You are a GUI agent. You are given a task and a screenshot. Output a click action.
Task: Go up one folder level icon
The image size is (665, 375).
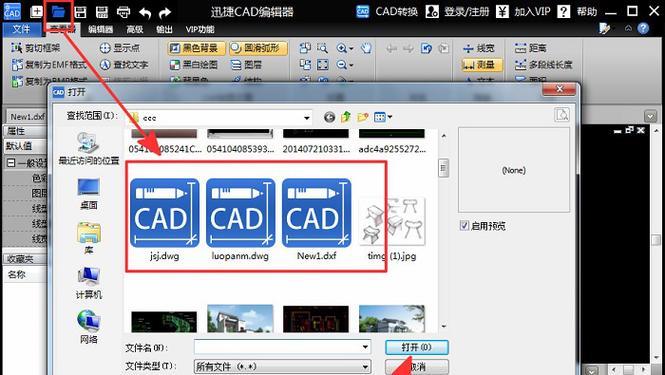click(346, 117)
